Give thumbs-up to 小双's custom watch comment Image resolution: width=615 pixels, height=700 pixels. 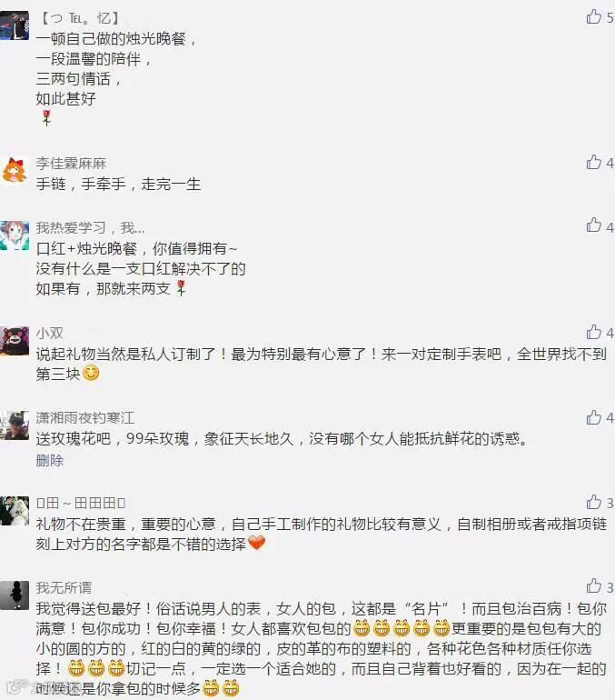pos(593,332)
